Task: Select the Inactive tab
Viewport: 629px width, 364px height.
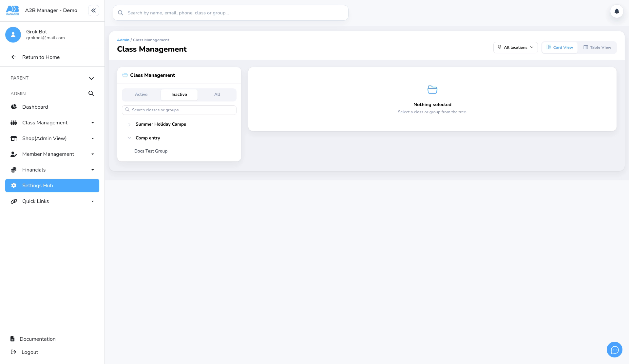Action: click(179, 95)
